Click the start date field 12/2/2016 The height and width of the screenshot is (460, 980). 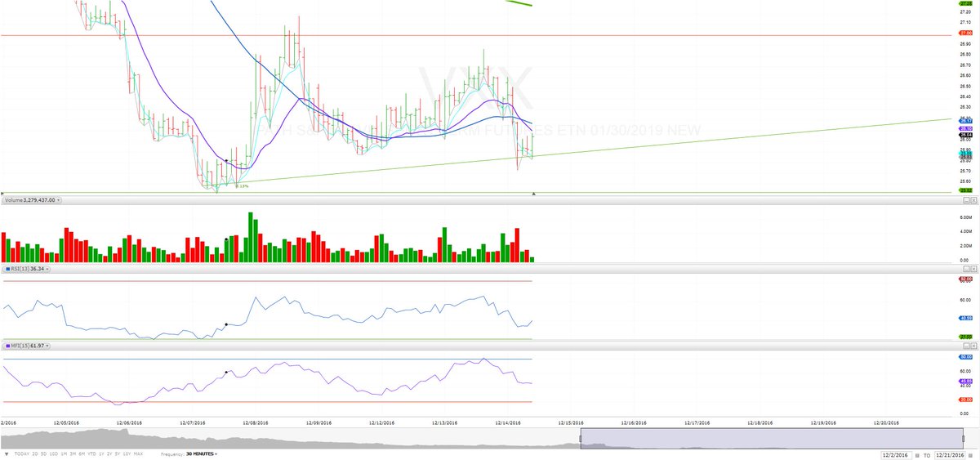pos(896,455)
